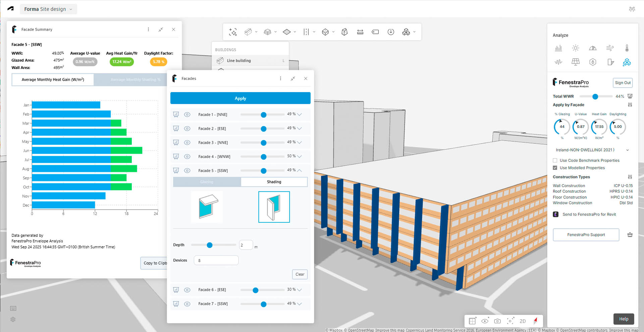This screenshot has height=332, width=644.
Task: Expand the Facade 1 - [NNE] row chevron
Action: (x=300, y=115)
